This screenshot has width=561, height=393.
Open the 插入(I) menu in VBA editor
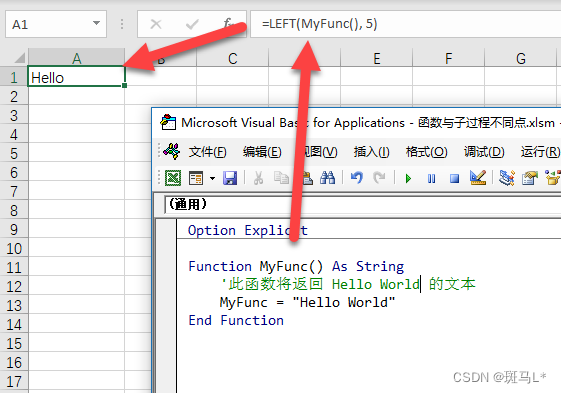[371, 151]
